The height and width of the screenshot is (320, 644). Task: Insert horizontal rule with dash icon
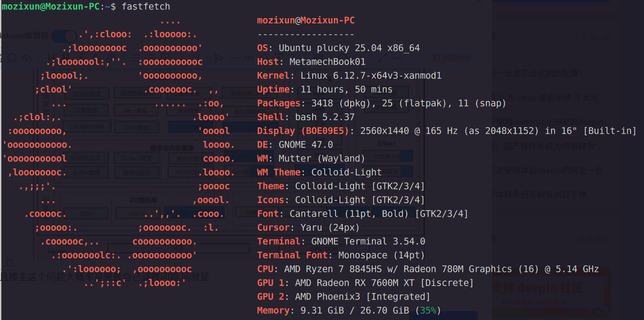[234, 58]
